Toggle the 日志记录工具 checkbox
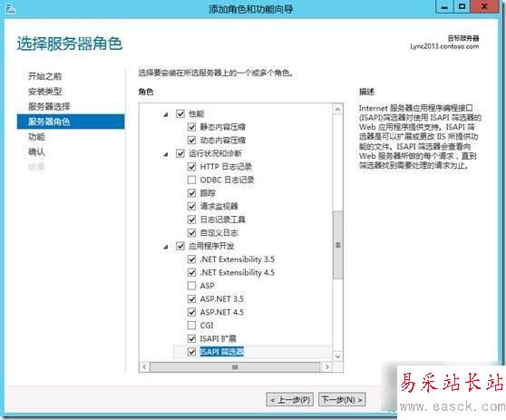 click(191, 220)
